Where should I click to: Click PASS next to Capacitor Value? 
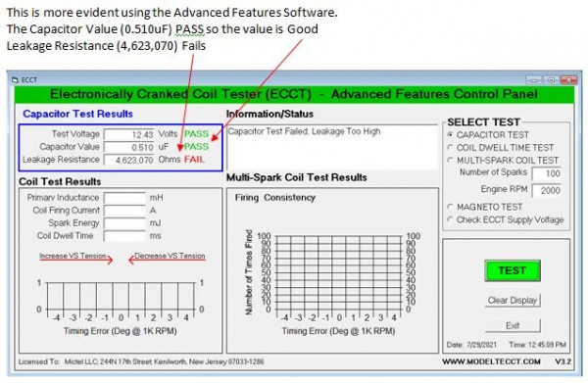click(196, 147)
